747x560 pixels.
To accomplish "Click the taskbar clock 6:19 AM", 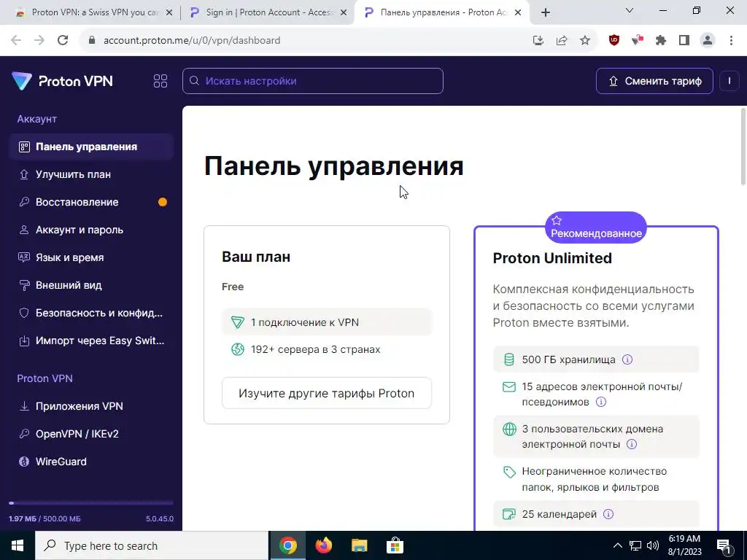I will (684, 545).
